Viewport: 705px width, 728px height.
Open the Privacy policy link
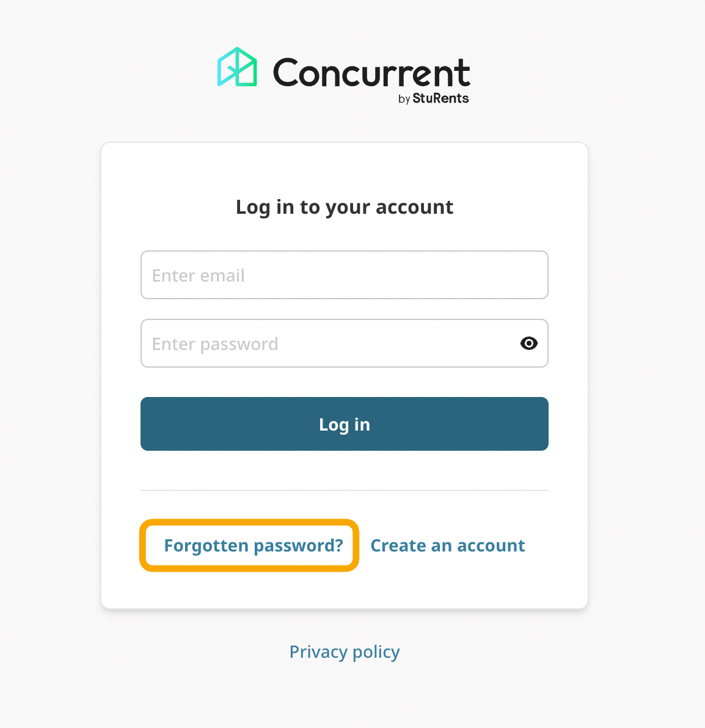345,652
